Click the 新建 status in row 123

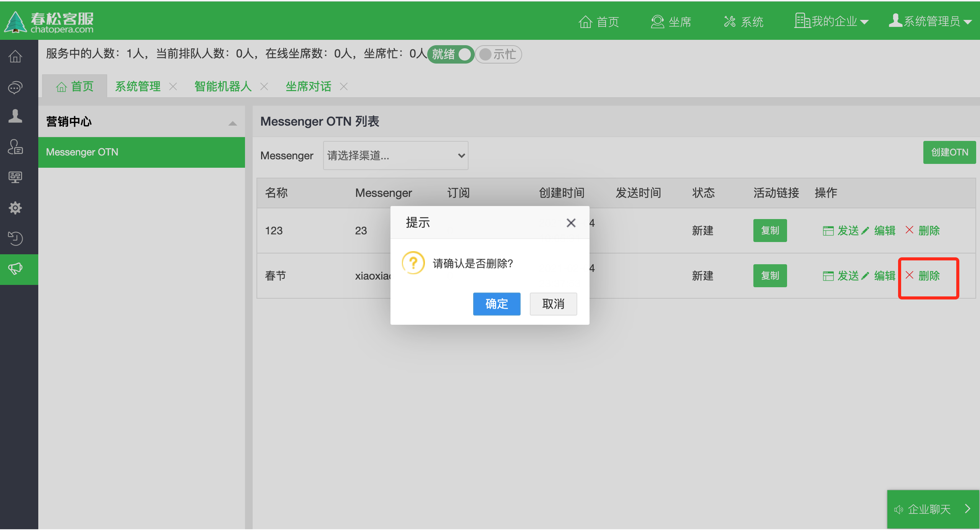click(x=702, y=231)
